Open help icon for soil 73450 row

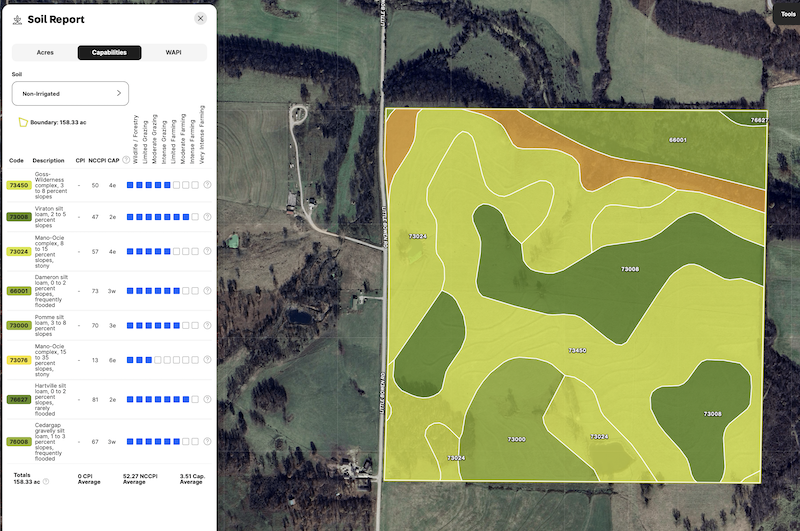click(x=208, y=185)
